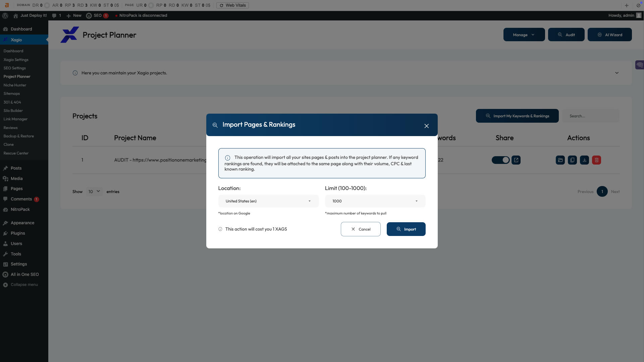
Task: Open Backup & Restore
Action: [18, 136]
